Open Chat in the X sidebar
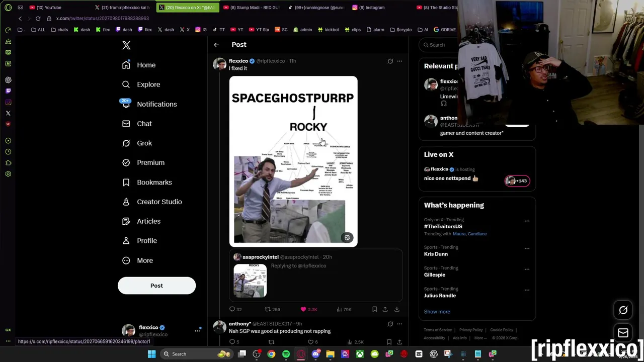The width and height of the screenshot is (644, 362). [x=137, y=124]
